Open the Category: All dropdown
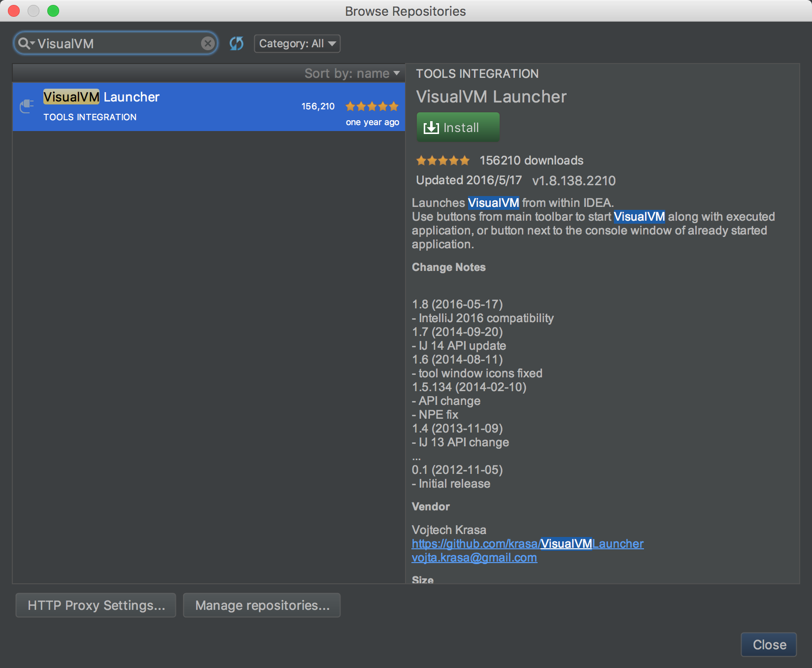This screenshot has width=812, height=668. pos(297,43)
